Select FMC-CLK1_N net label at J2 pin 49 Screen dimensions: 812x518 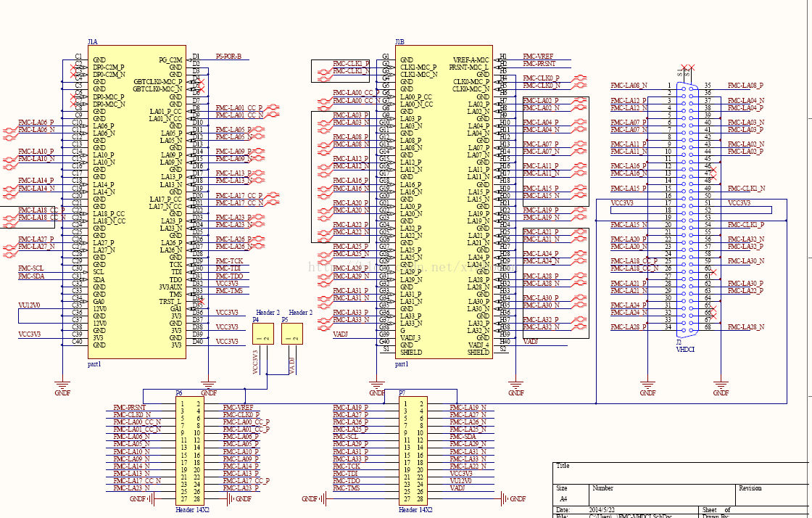746,189
